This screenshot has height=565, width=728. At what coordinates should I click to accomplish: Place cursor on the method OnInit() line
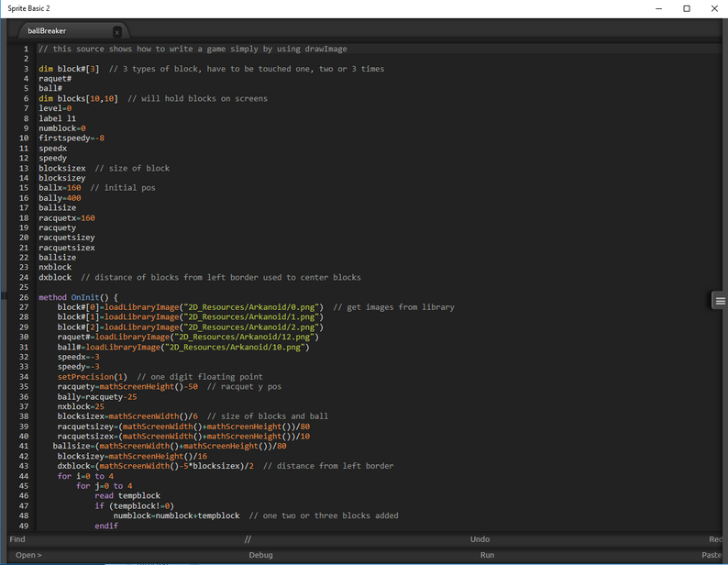click(79, 297)
